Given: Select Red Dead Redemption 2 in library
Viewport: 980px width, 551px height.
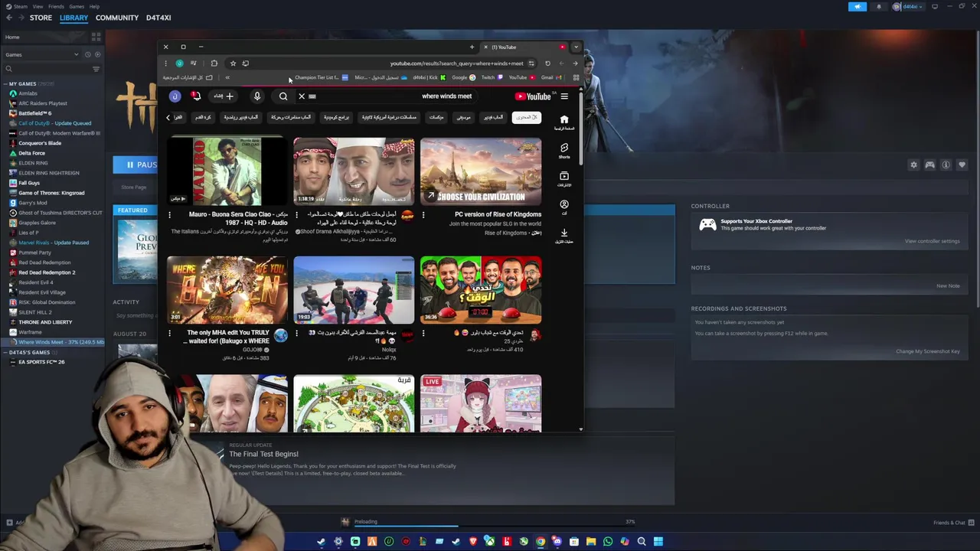Looking at the screenshot, I should click(47, 272).
